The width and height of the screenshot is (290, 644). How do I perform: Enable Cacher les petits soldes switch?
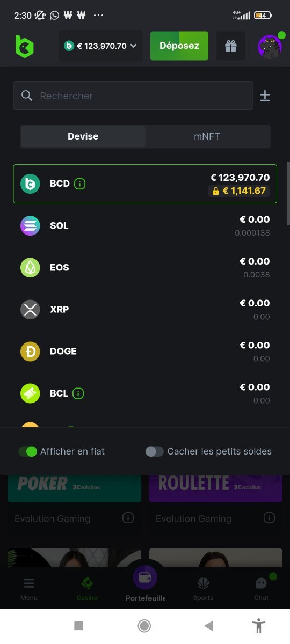155,451
